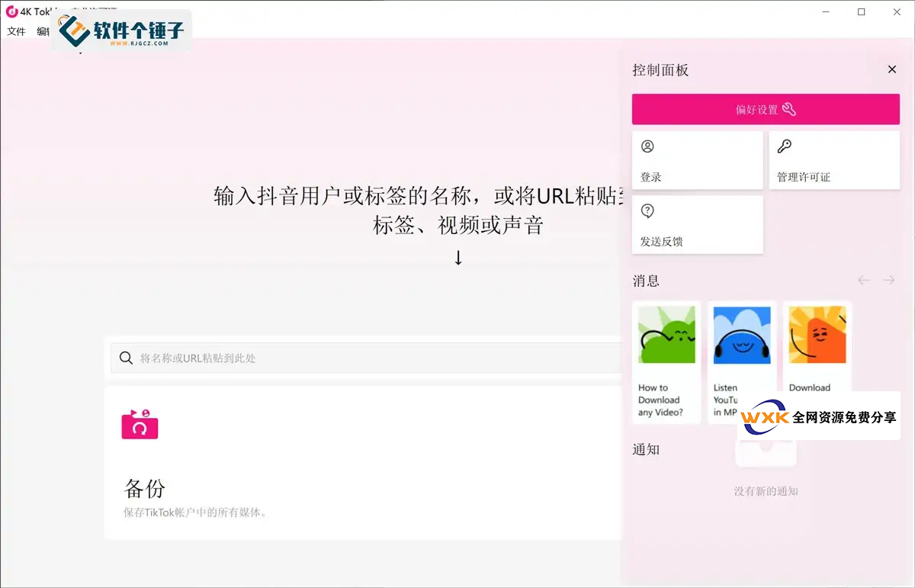Open the 'How to Download any Video?' card

(x=666, y=362)
